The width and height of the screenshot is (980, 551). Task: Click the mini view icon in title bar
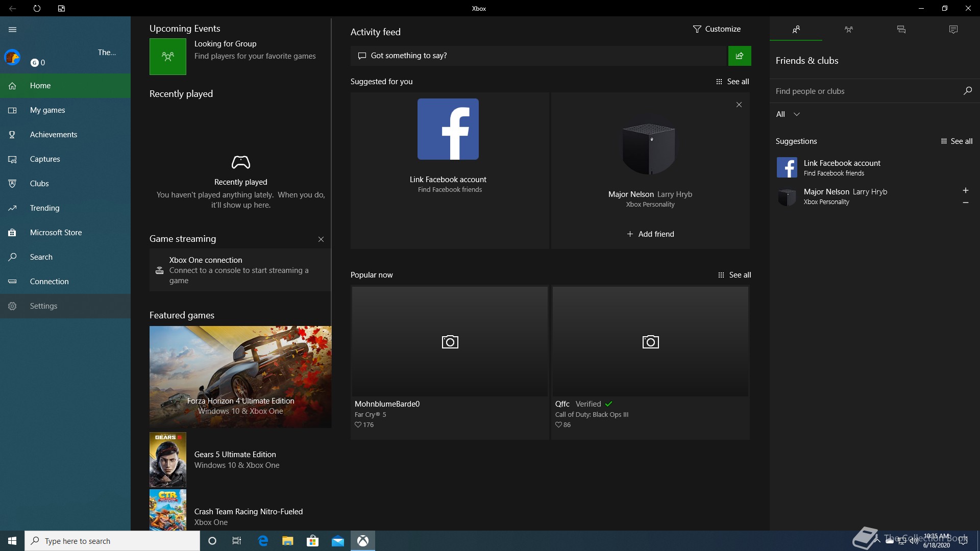(x=61, y=8)
